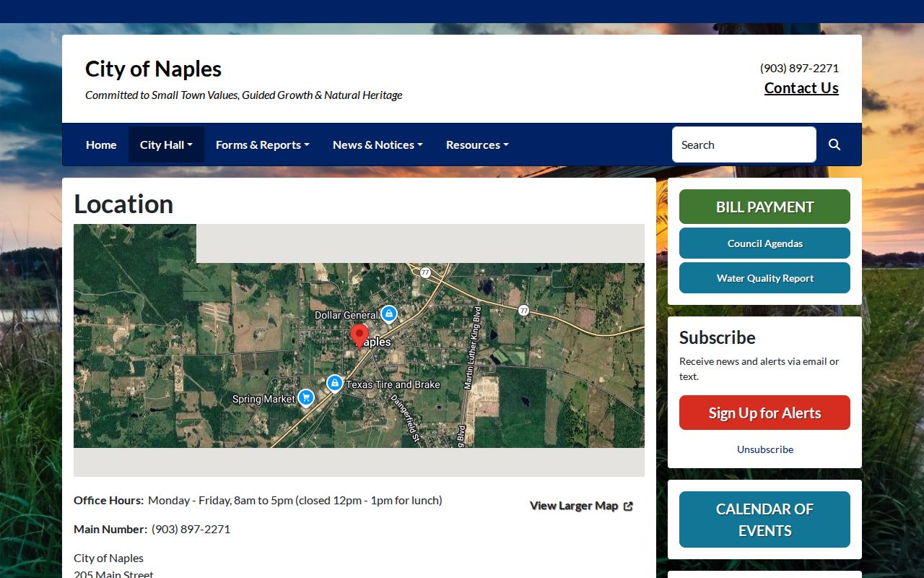The image size is (924, 578).
Task: Click the View Larger Map link
Action: (x=581, y=506)
